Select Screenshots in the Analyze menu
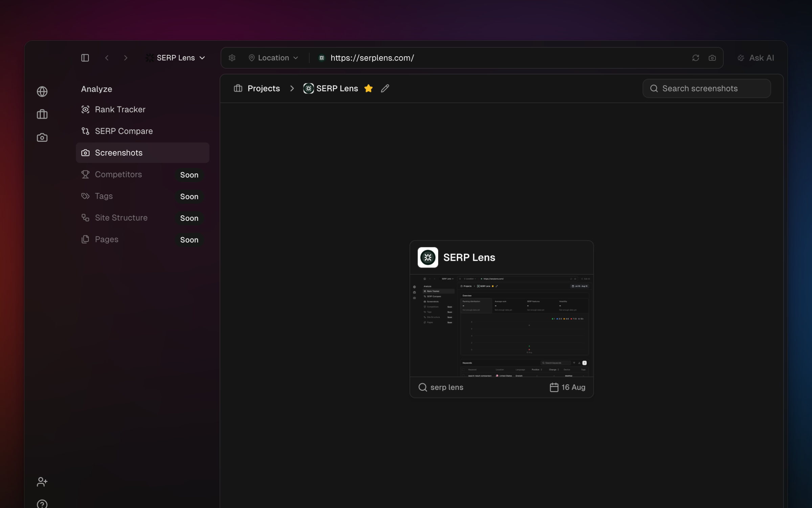The image size is (812, 508). 142,153
